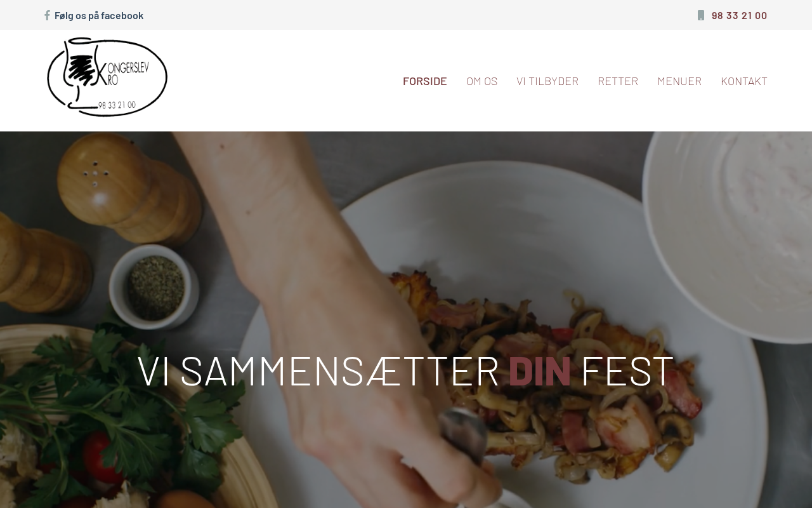Click the small bowl of ground pepper in photo

tap(155, 286)
